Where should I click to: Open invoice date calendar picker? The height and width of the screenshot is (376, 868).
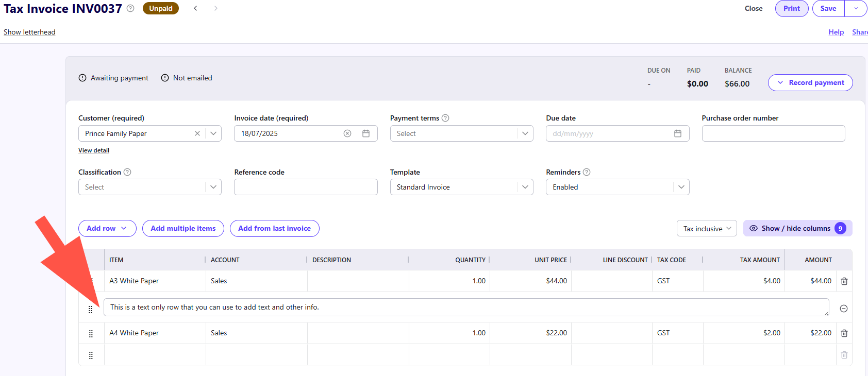click(366, 133)
